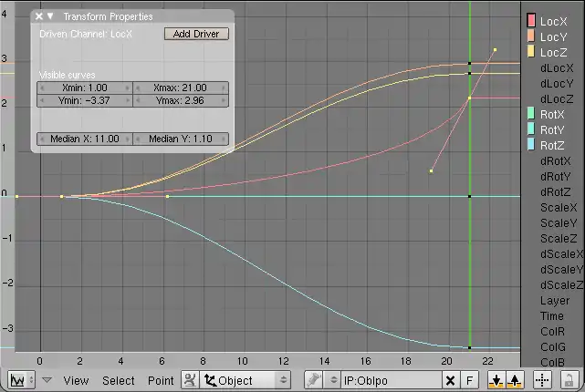Click the IP:ObIpo name field

[391, 380]
